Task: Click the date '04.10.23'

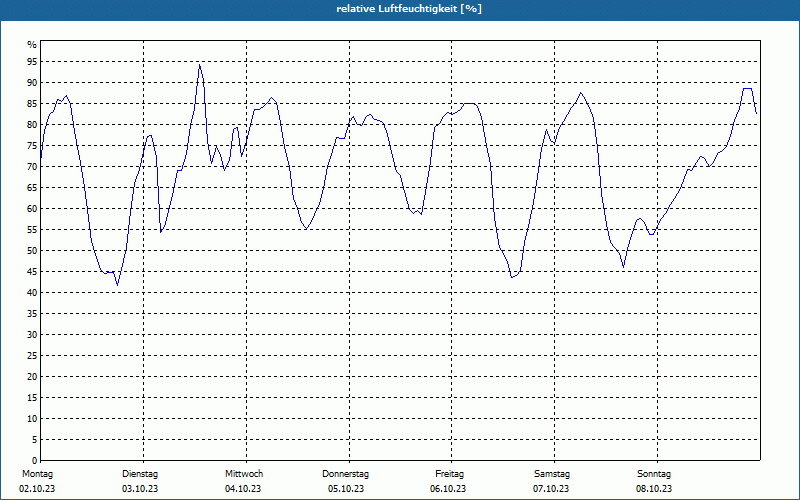Action: [x=243, y=489]
